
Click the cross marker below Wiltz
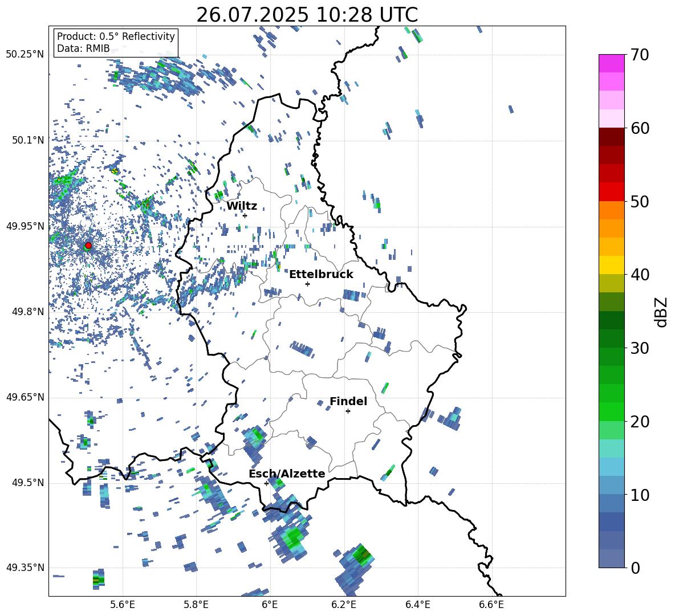(x=245, y=215)
